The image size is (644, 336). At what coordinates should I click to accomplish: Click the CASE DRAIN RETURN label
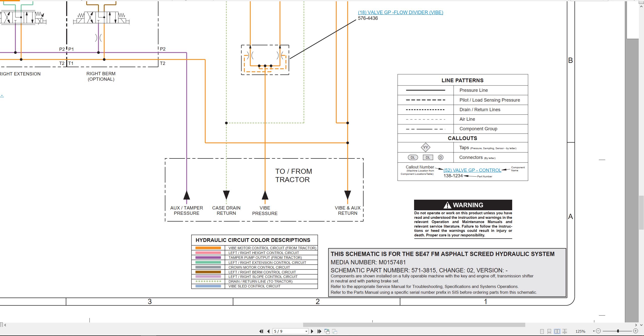[226, 211]
